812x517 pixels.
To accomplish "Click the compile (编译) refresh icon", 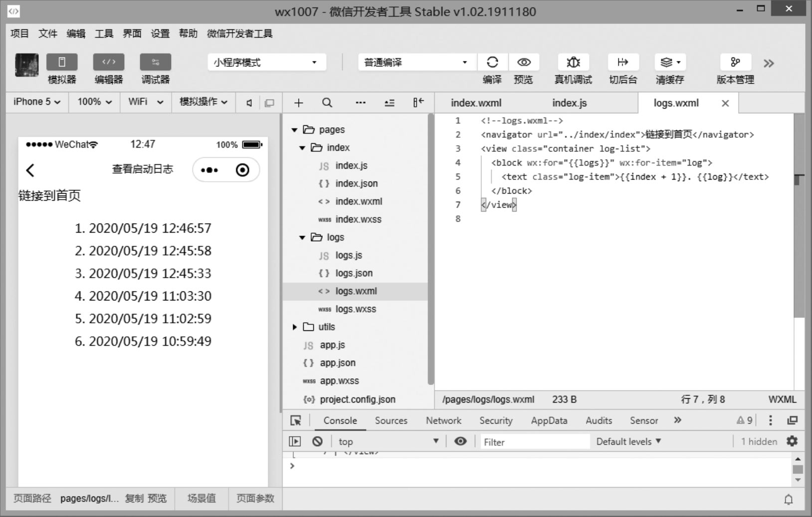I will pos(492,62).
